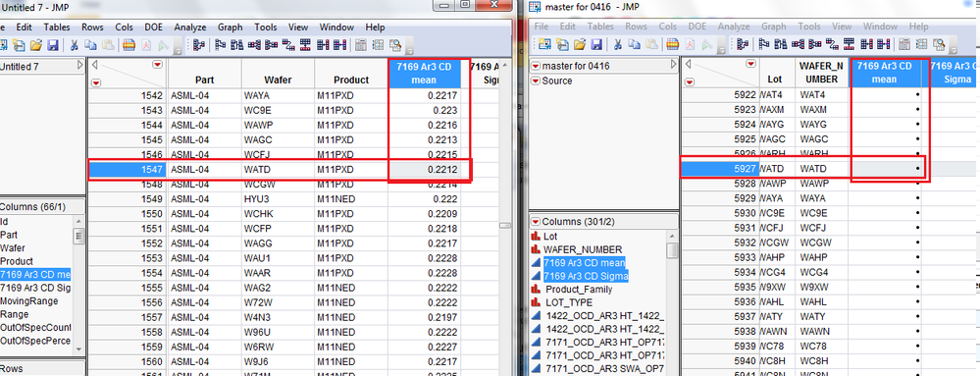980x376 pixels.
Task: Click Compare Data Tables magnifier icon in Untitled 7
Action: (x=395, y=44)
